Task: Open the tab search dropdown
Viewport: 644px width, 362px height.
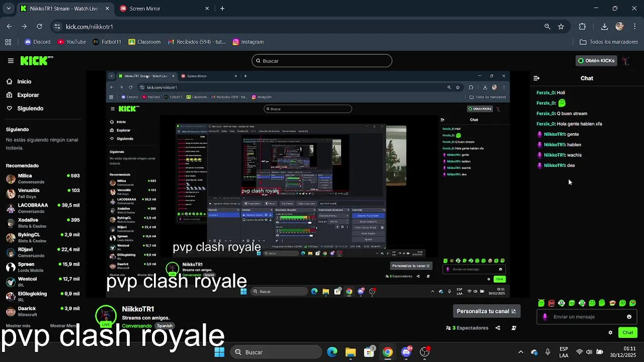Action: pos(8,9)
